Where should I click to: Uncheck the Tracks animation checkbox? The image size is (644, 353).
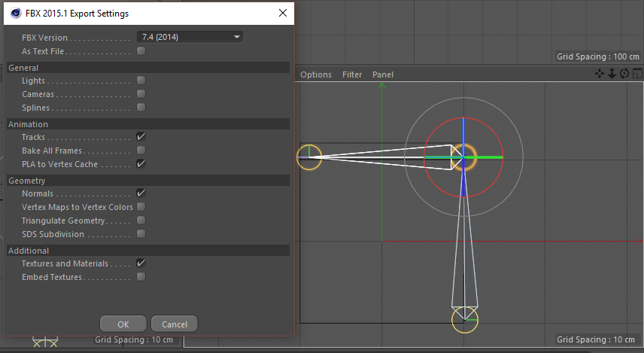(x=141, y=136)
